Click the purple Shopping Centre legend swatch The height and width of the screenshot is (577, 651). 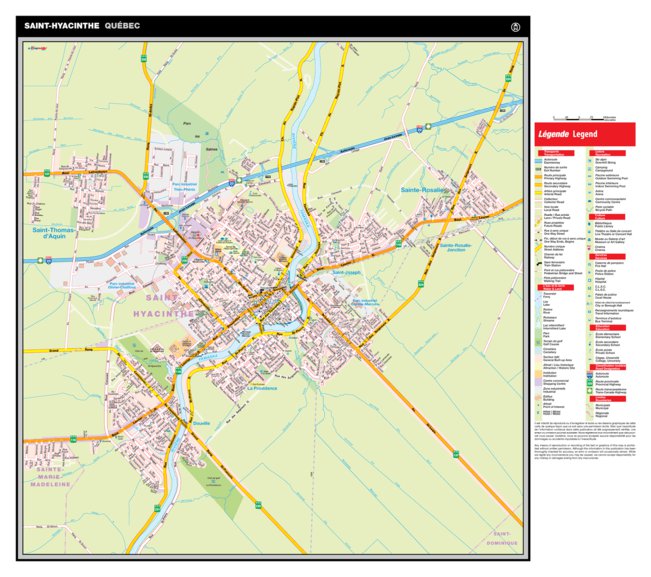tap(538, 382)
